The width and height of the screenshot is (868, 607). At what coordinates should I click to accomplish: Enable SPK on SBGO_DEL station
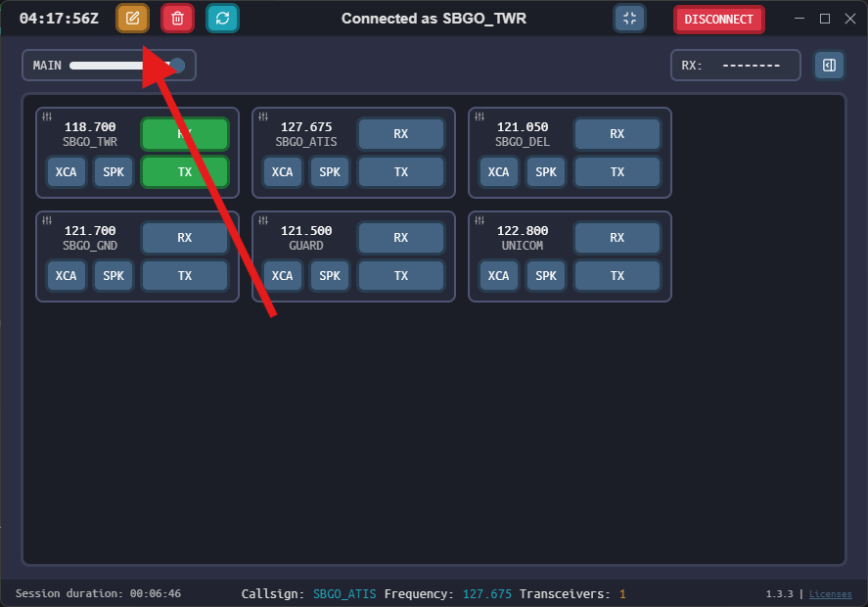click(546, 172)
